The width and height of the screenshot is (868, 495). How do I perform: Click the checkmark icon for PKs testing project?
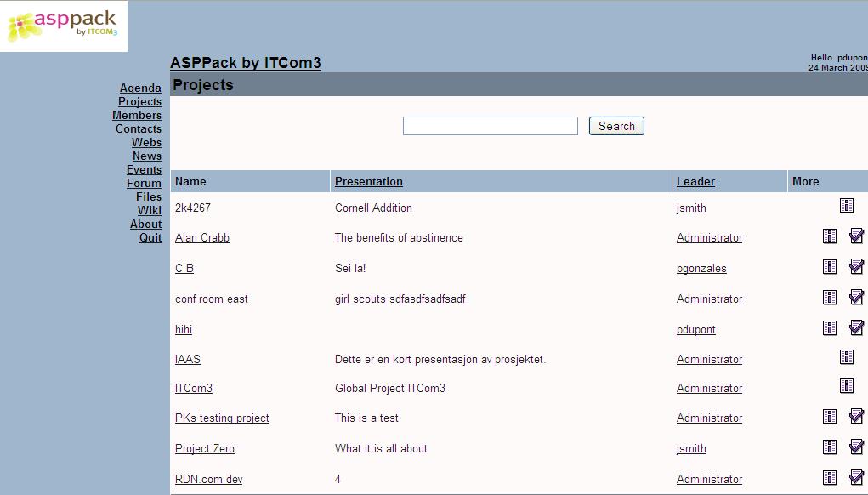point(856,416)
